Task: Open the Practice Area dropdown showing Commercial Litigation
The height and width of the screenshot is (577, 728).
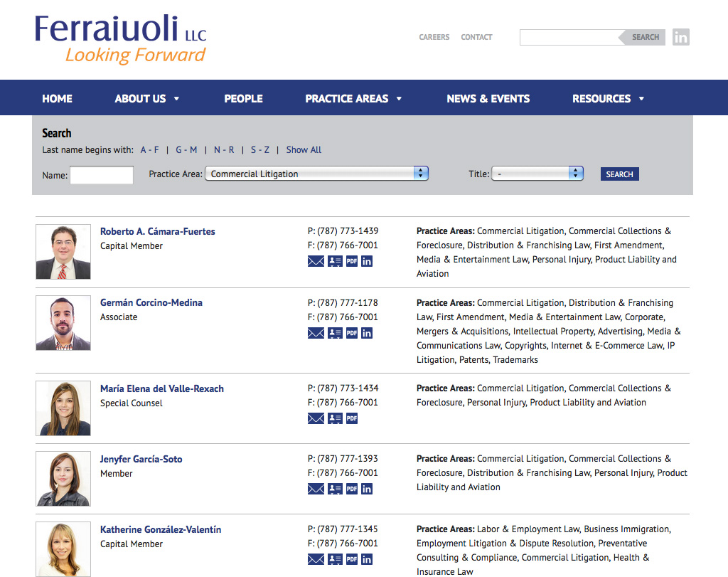Action: coord(316,174)
